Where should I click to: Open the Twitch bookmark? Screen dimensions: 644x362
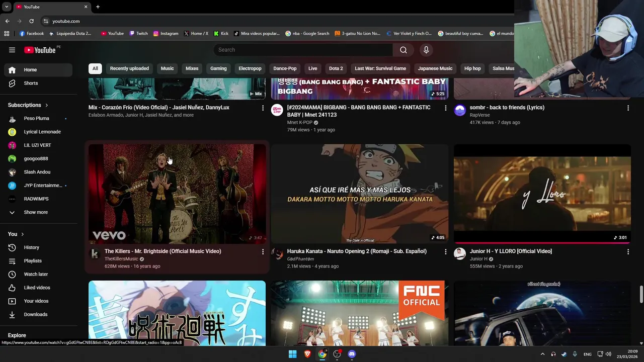click(138, 34)
